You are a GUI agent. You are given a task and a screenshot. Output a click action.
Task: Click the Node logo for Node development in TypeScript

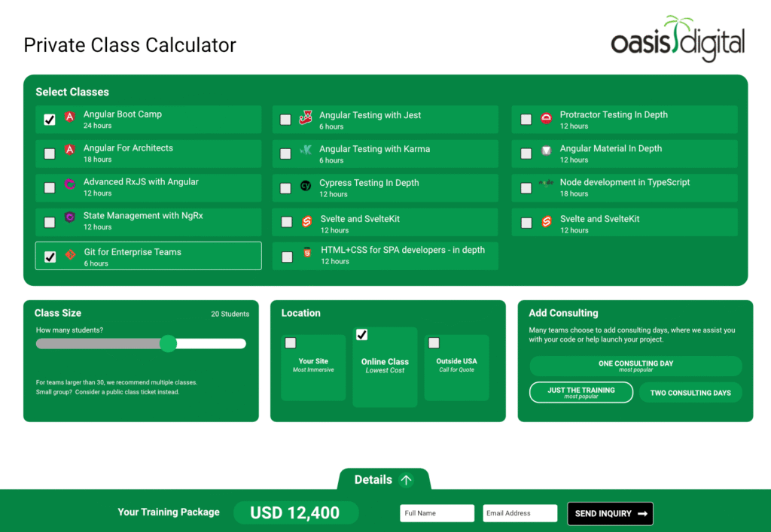pos(546,183)
